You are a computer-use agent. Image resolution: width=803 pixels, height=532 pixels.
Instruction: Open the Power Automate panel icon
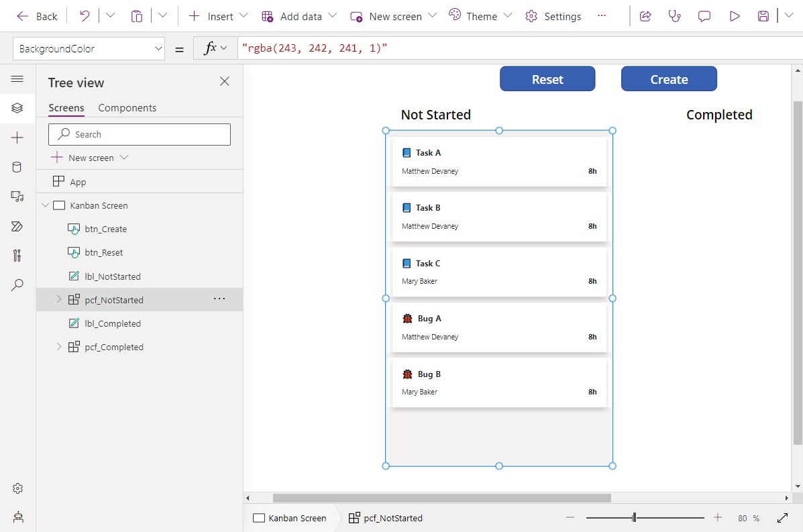18,226
